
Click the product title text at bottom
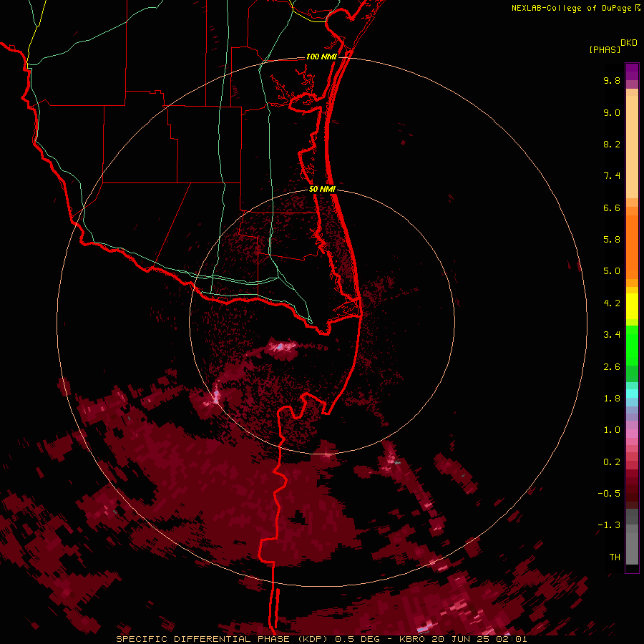point(321,639)
